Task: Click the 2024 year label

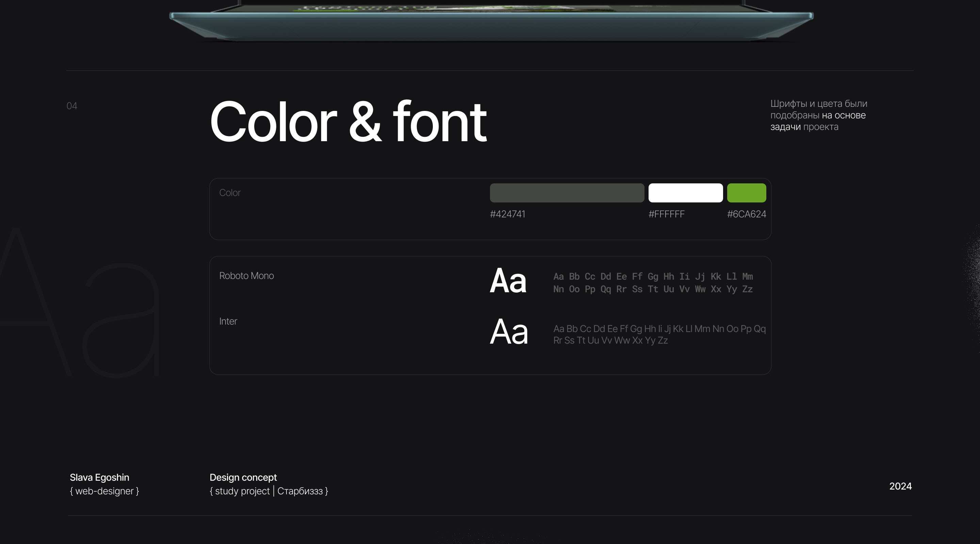Action: coord(900,486)
